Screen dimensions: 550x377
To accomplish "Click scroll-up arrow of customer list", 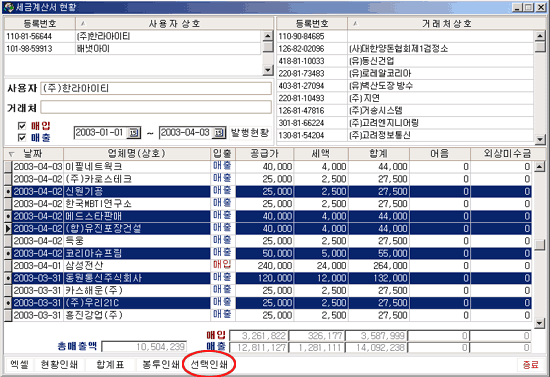I will (x=540, y=36).
